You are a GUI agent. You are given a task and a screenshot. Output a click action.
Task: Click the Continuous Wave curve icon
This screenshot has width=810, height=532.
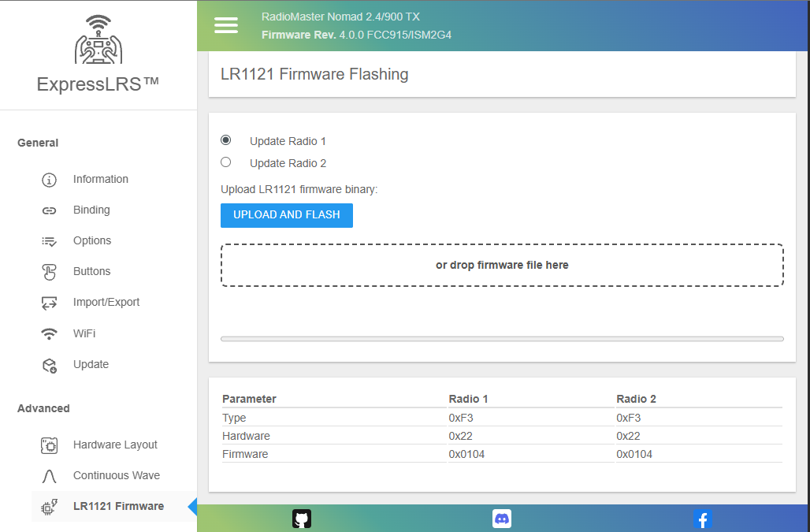(x=49, y=476)
